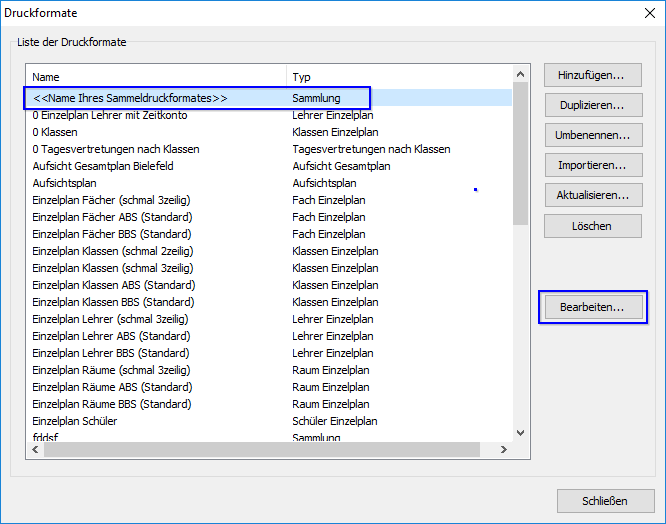This screenshot has height=524, width=666.
Task: Click 'Sammlung' type in first row
Action: click(316, 98)
